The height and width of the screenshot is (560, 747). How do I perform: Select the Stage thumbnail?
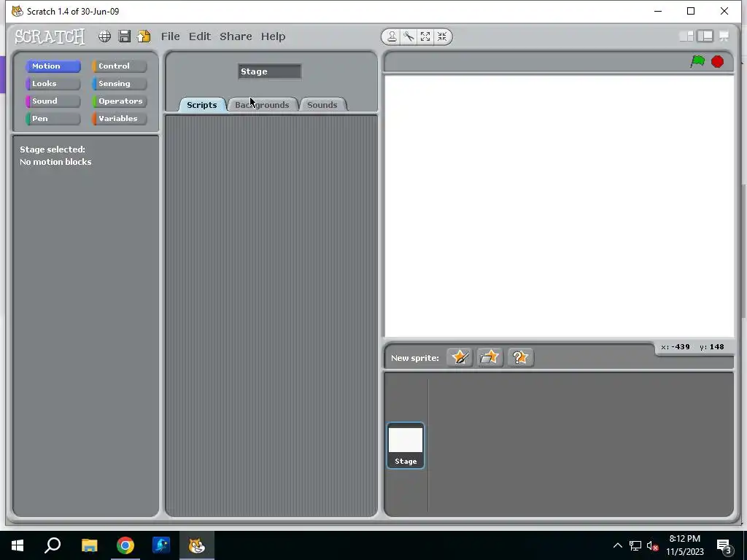click(x=406, y=446)
